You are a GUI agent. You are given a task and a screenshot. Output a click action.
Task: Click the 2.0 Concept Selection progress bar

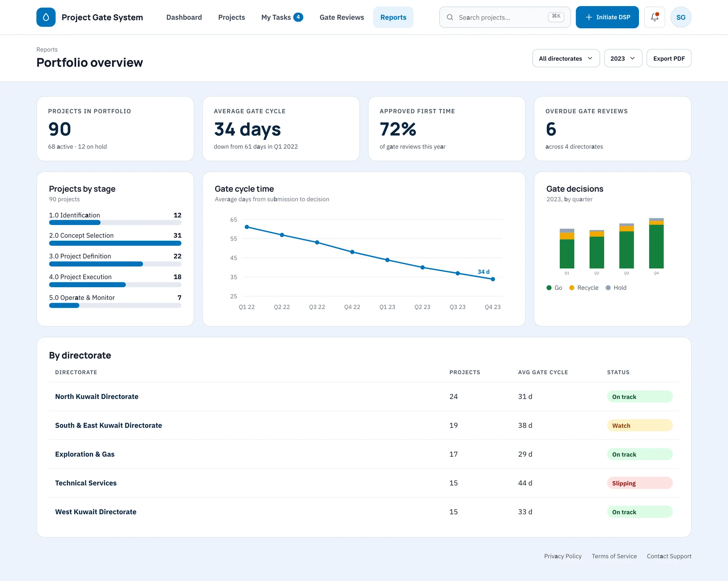click(x=115, y=243)
